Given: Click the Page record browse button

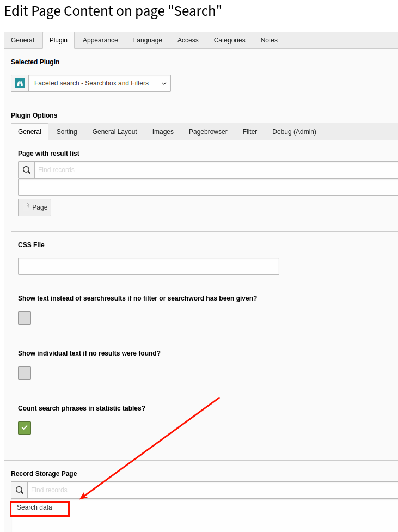Looking at the screenshot, I should click(34, 207).
